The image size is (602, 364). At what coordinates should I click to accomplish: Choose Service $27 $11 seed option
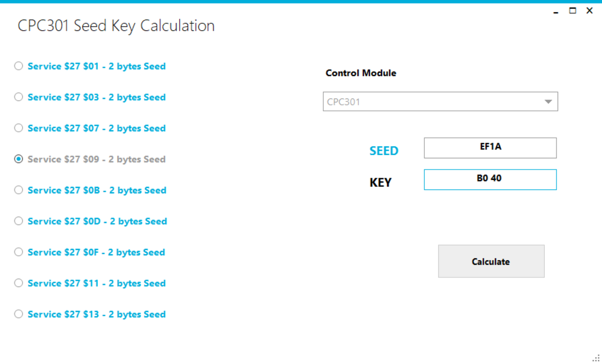tap(18, 283)
